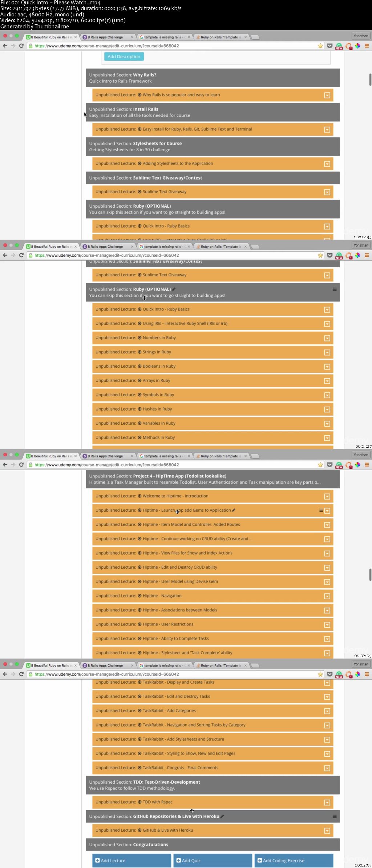Click the reorder handle on 'Hiptime - Launch app add Gems' row
The image size is (372, 868).
(x=321, y=510)
